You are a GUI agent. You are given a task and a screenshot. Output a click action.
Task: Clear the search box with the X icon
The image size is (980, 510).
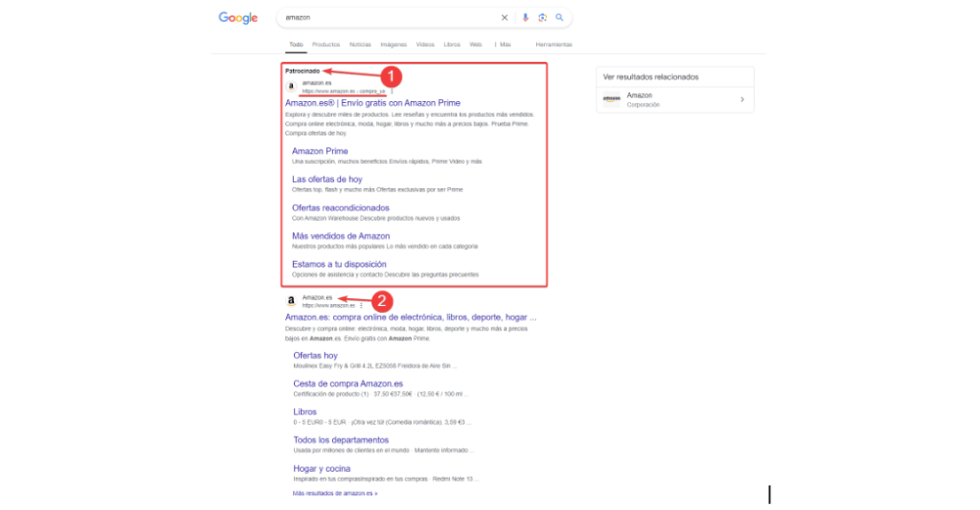505,18
